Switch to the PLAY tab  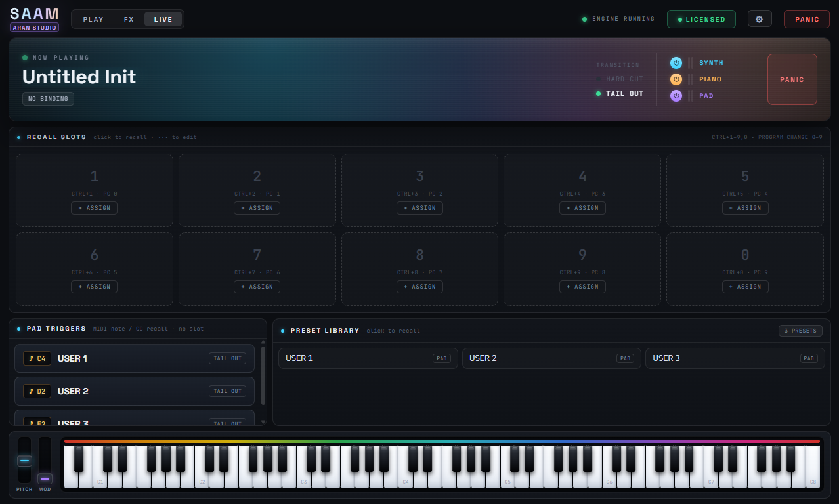[93, 19]
